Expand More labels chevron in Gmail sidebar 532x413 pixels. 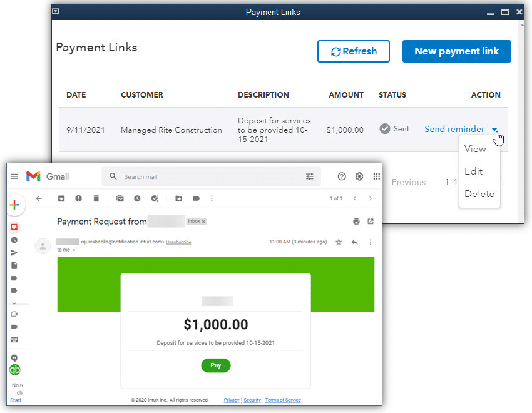click(x=14, y=303)
